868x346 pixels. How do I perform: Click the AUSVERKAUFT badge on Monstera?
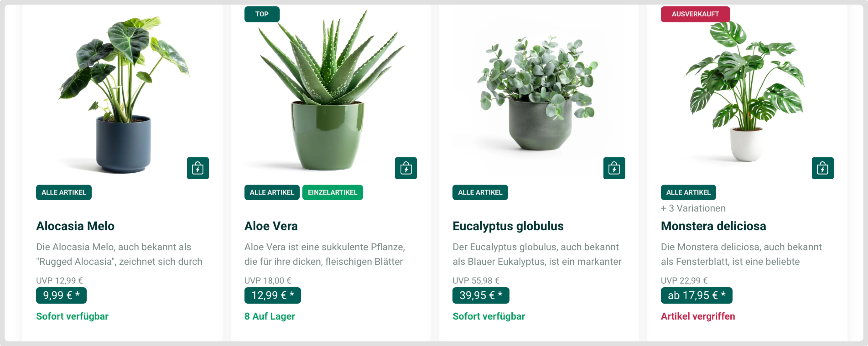tap(695, 14)
